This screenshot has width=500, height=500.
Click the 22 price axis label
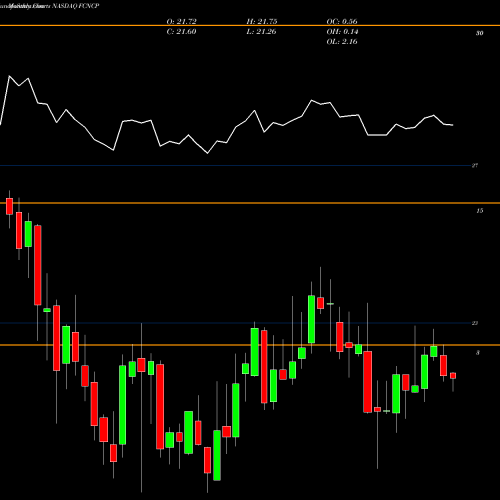pyautogui.click(x=475, y=323)
